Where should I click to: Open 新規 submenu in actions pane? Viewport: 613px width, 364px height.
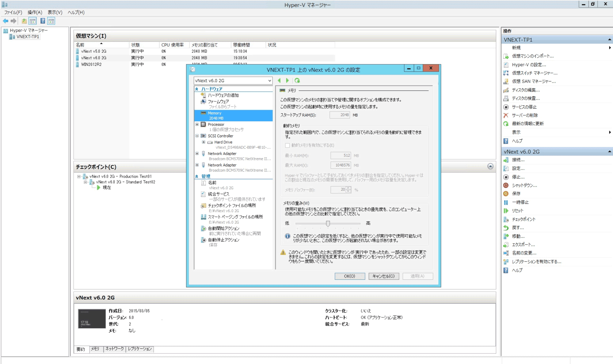tap(556, 48)
